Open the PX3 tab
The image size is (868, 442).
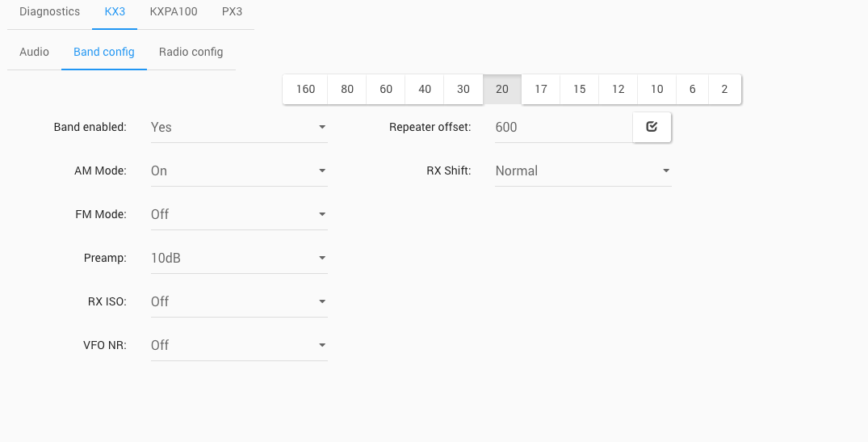[232, 11]
